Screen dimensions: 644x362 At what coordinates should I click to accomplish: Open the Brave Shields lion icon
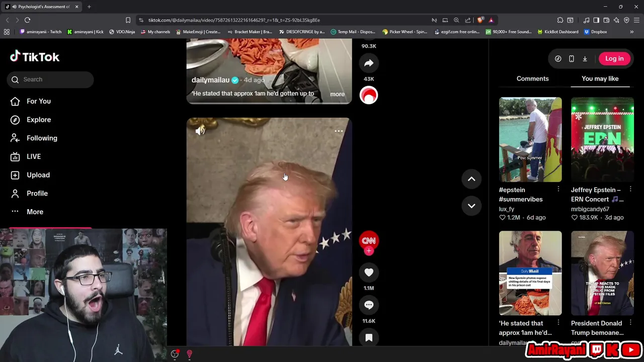tap(480, 20)
